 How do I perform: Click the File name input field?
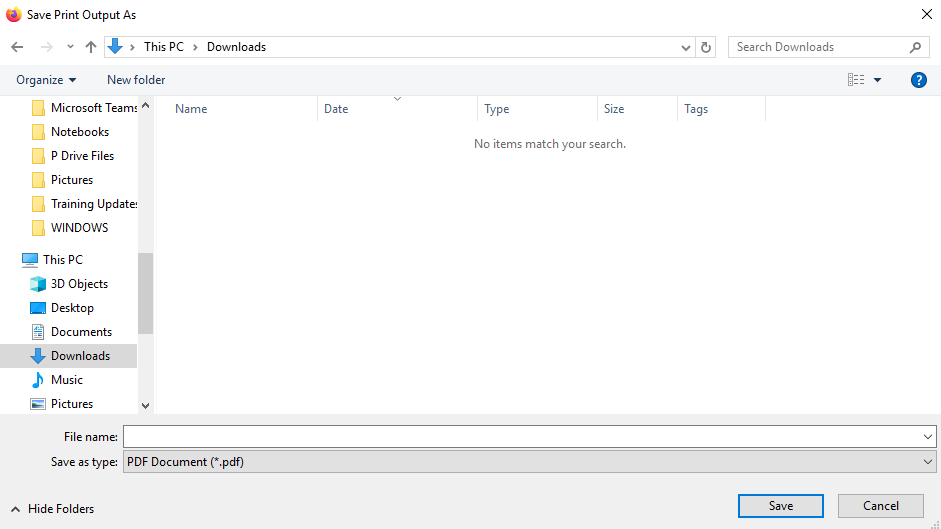(521, 437)
